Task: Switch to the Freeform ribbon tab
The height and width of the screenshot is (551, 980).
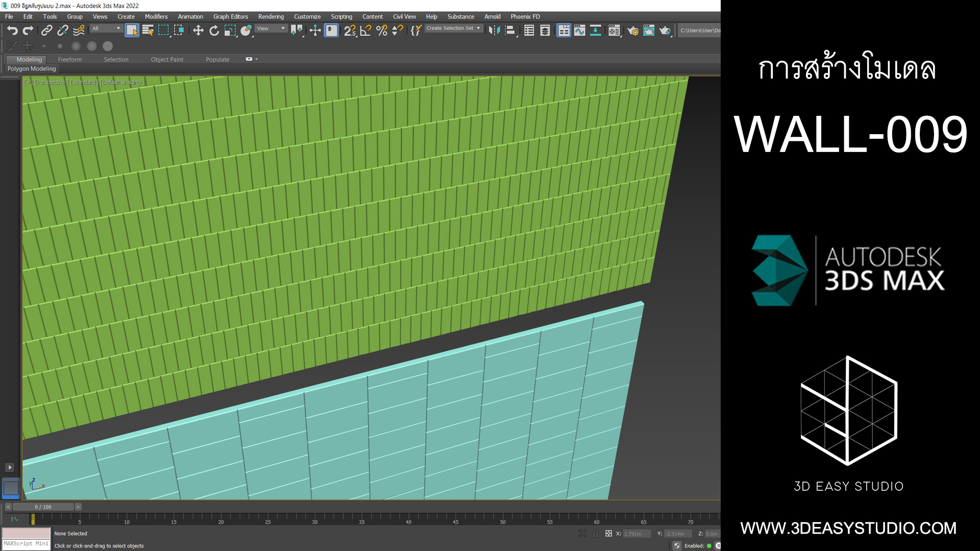Action: (x=69, y=60)
